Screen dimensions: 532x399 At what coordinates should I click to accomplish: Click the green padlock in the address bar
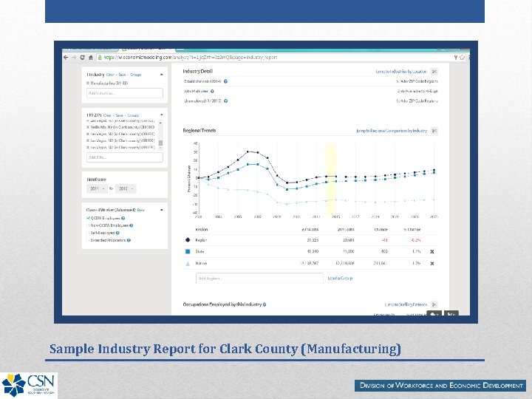[x=100, y=58]
